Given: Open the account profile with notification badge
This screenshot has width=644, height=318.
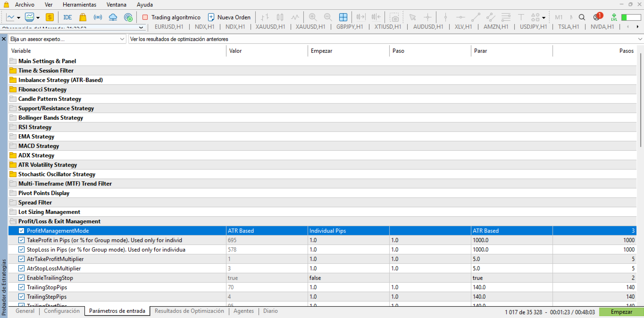Looking at the screenshot, I should 597,17.
